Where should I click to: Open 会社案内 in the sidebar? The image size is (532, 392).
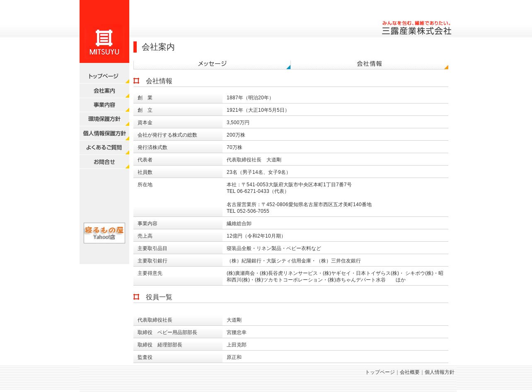[104, 91]
